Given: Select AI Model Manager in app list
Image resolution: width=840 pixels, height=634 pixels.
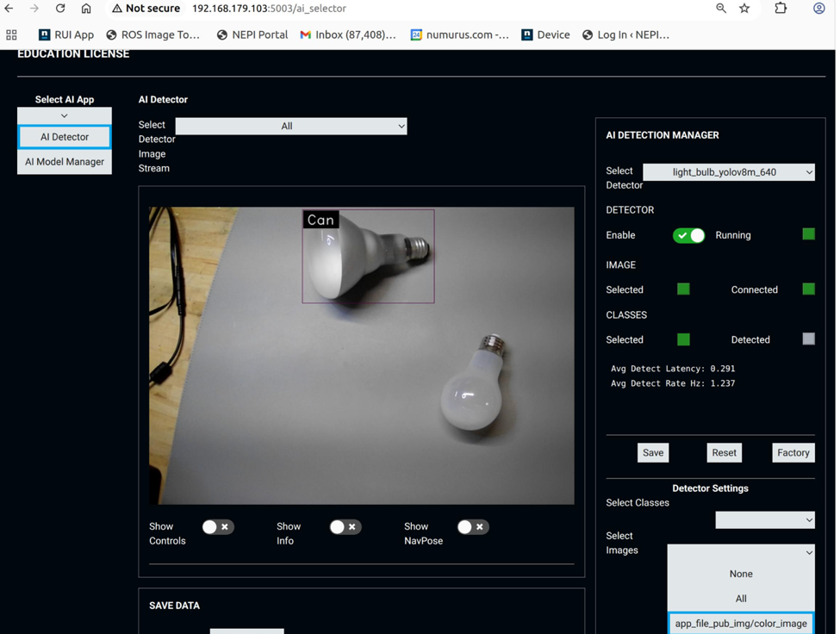Looking at the screenshot, I should [x=65, y=162].
